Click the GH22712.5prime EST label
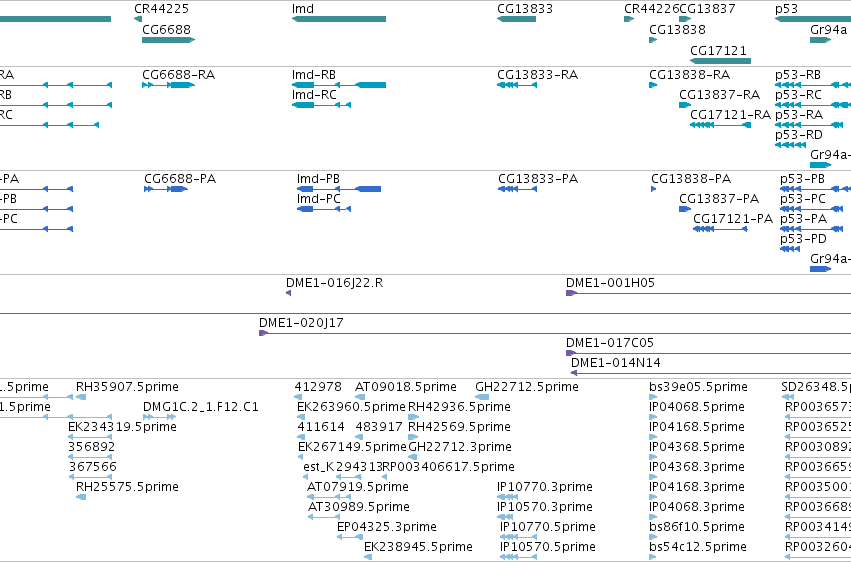 526,387
